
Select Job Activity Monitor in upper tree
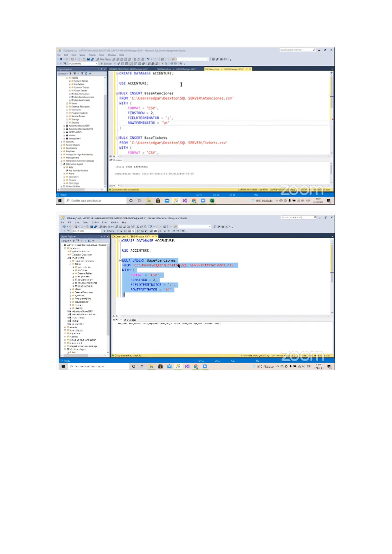(x=77, y=171)
